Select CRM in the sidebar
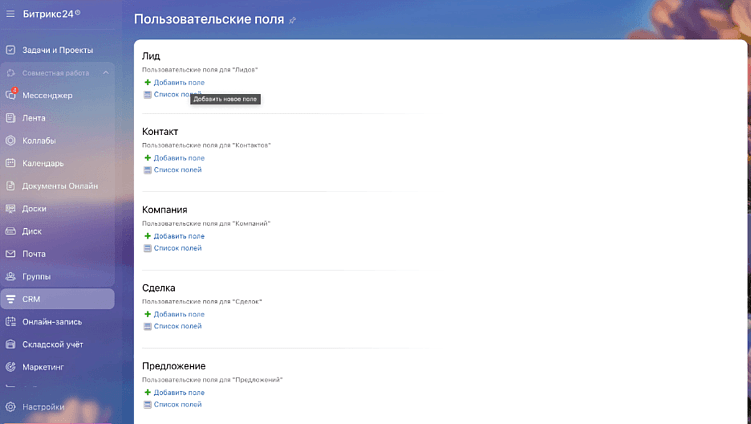 pos(57,299)
